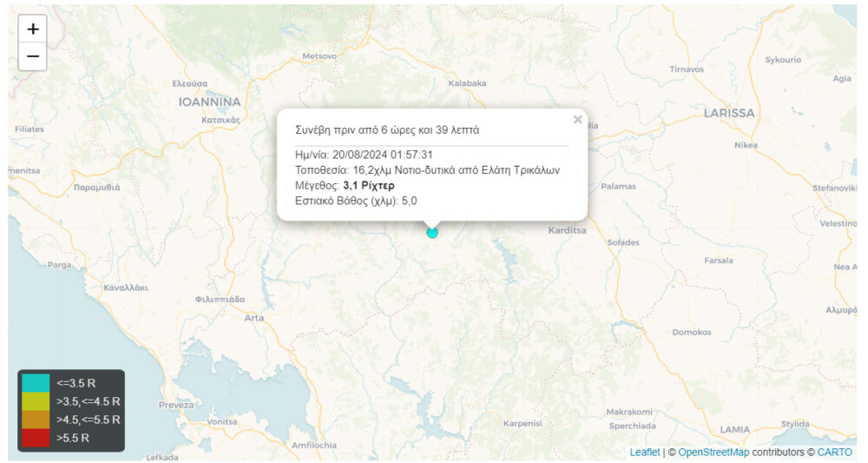
Task: Click the Karpenisi town label
Action: tap(523, 424)
